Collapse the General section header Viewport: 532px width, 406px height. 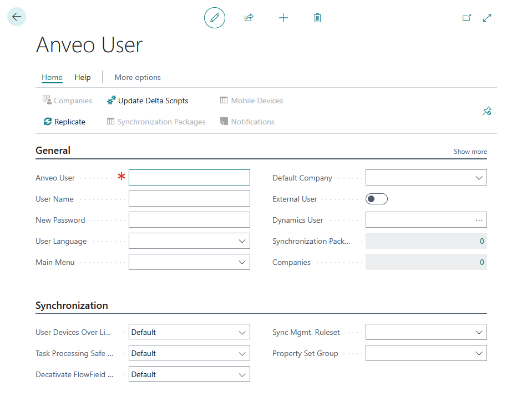pyautogui.click(x=53, y=151)
